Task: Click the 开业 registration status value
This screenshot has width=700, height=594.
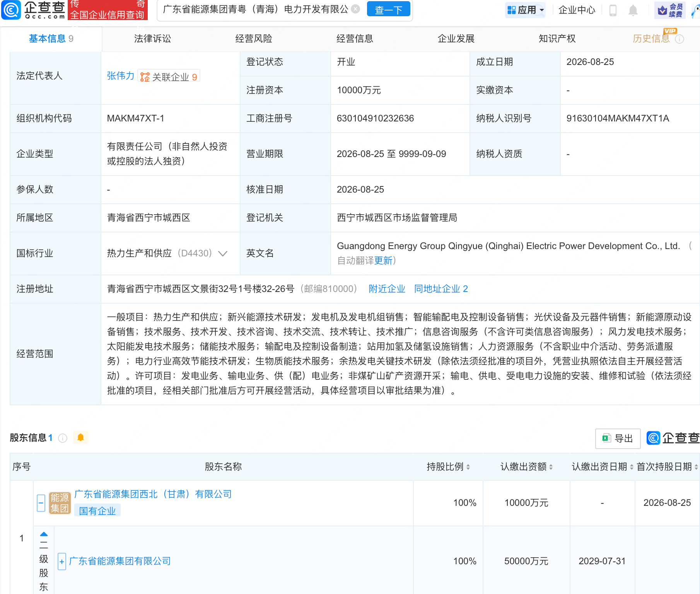Action: coord(346,62)
